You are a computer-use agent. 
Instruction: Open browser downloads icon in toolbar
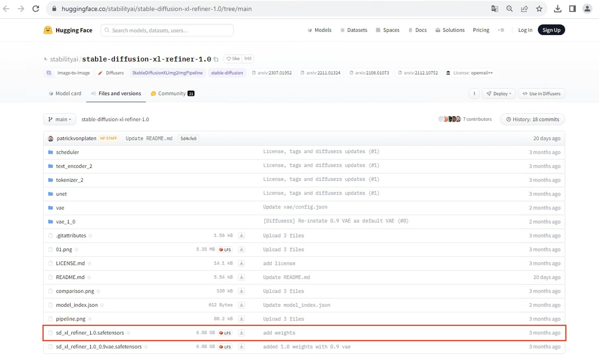(557, 9)
